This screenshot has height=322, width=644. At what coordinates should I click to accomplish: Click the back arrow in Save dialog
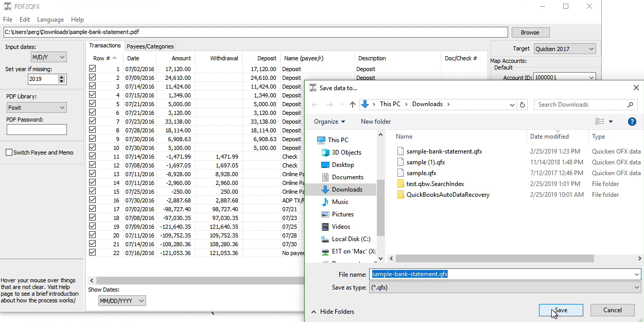pos(315,105)
